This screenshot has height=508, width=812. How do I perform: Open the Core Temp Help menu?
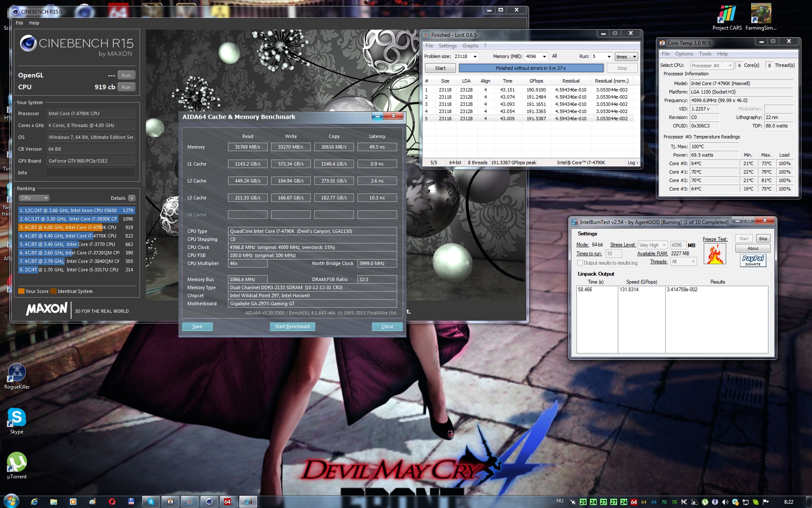722,54
